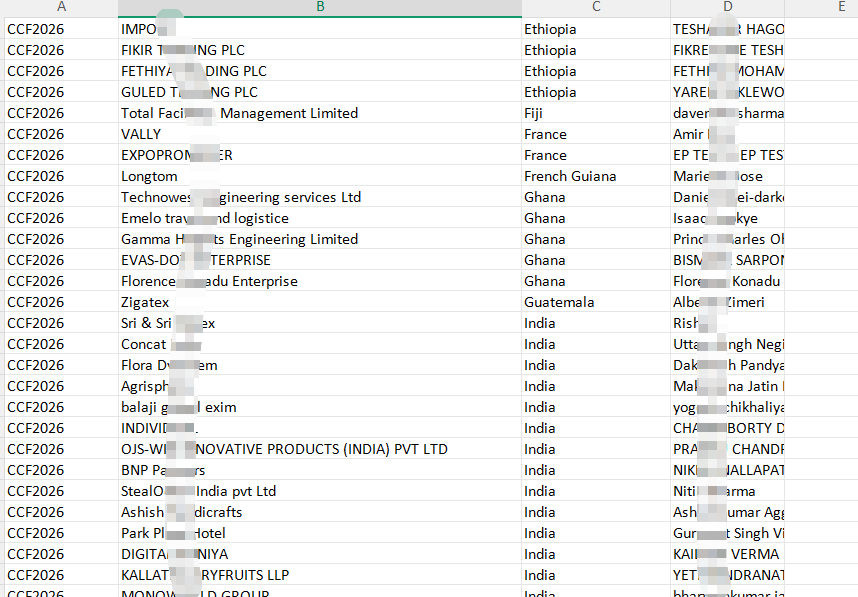Select the Longtom cell
The height and width of the screenshot is (597, 858).
(x=319, y=176)
